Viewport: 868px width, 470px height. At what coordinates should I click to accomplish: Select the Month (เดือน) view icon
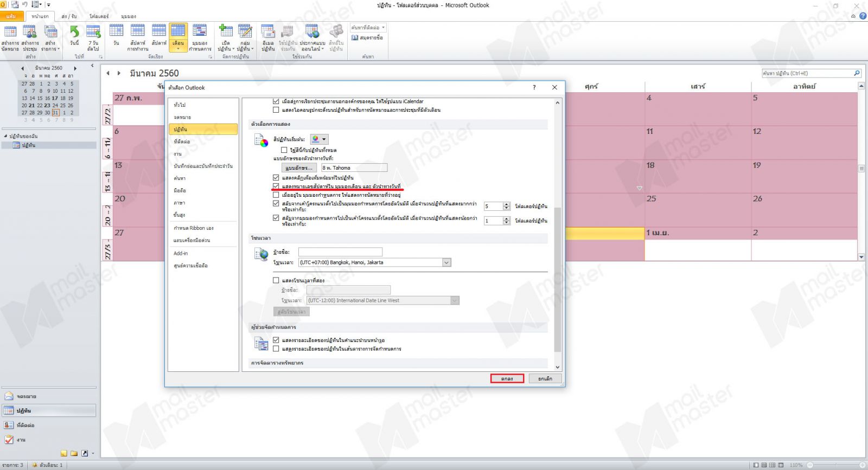point(178,33)
